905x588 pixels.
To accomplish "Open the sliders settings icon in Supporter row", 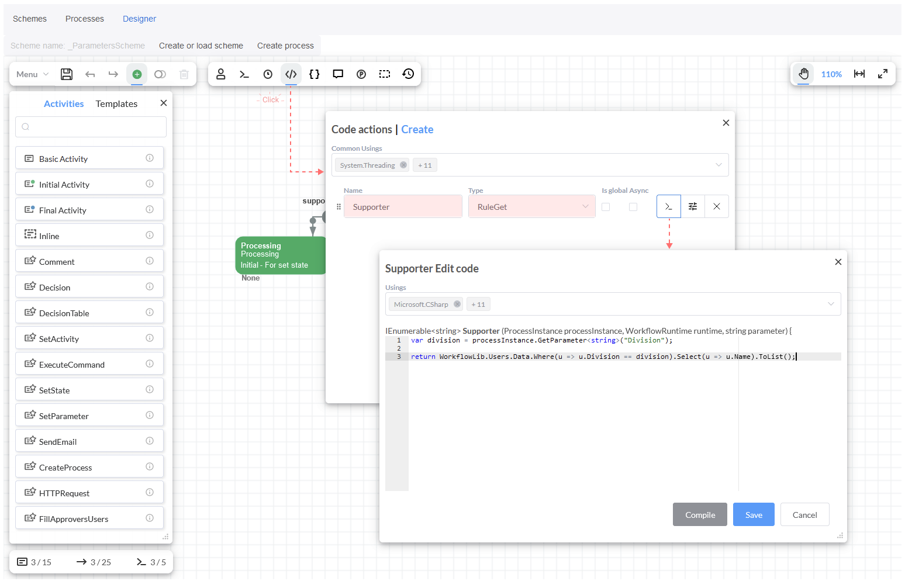I will point(693,206).
